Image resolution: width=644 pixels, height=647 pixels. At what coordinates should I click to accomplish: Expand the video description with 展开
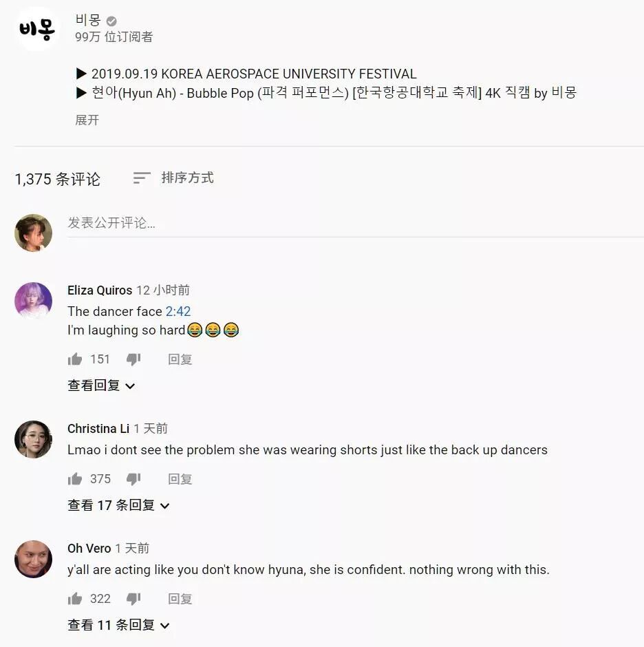tap(87, 120)
